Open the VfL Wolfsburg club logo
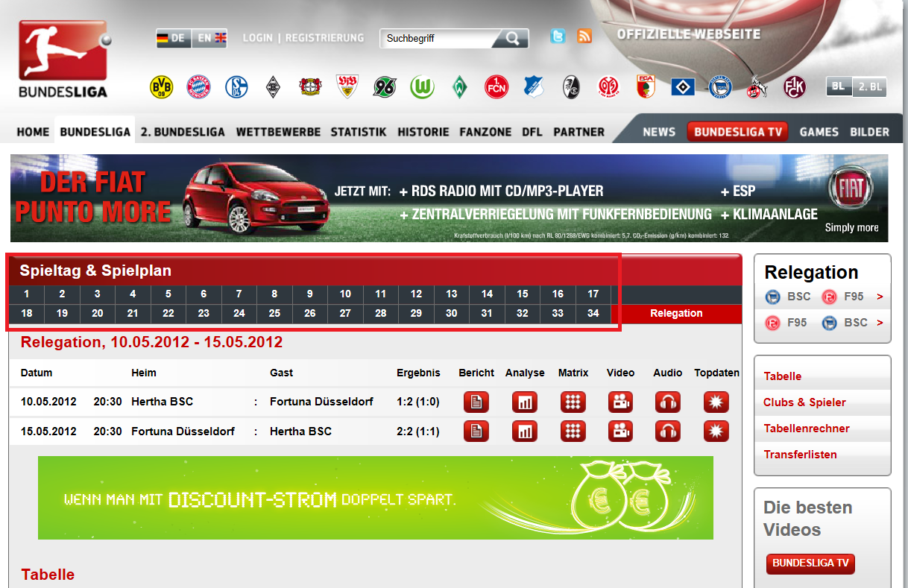908x588 pixels. point(422,87)
